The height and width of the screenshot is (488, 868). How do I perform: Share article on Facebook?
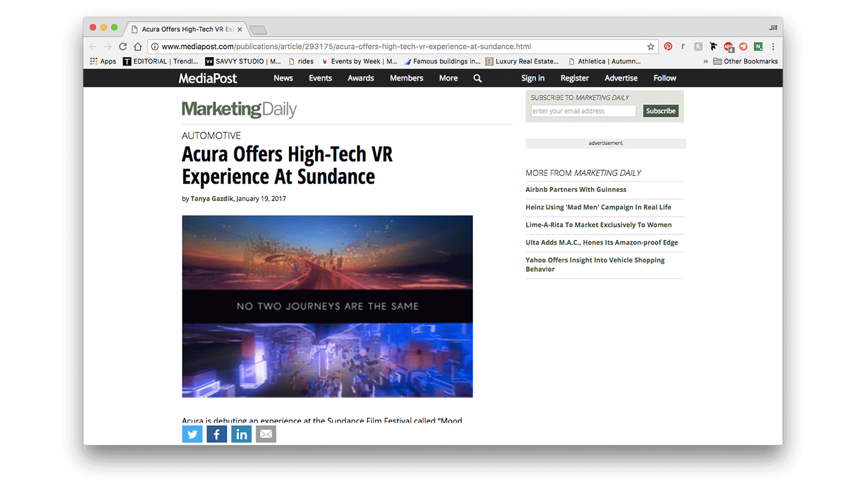point(217,435)
